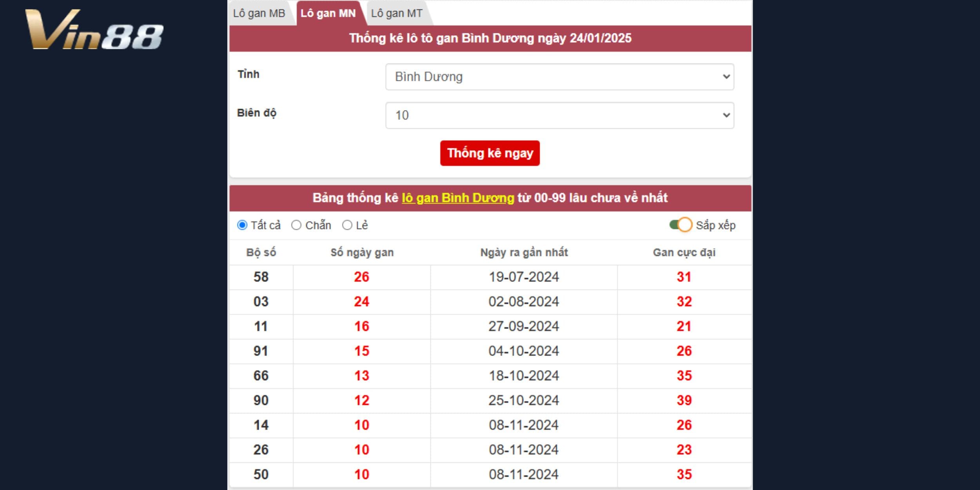Open the Tỉnh dropdown showing Bình Dương
Screen dimensions: 980x490
click(560, 77)
